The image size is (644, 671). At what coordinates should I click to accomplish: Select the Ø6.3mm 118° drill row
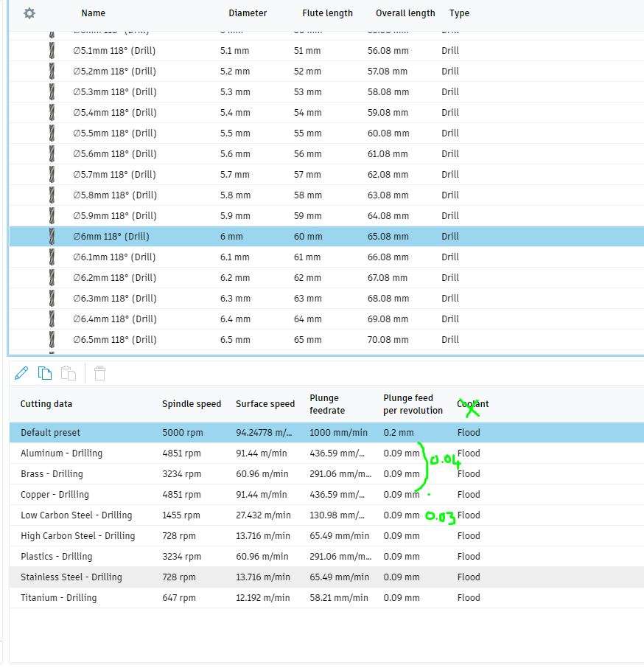point(326,299)
